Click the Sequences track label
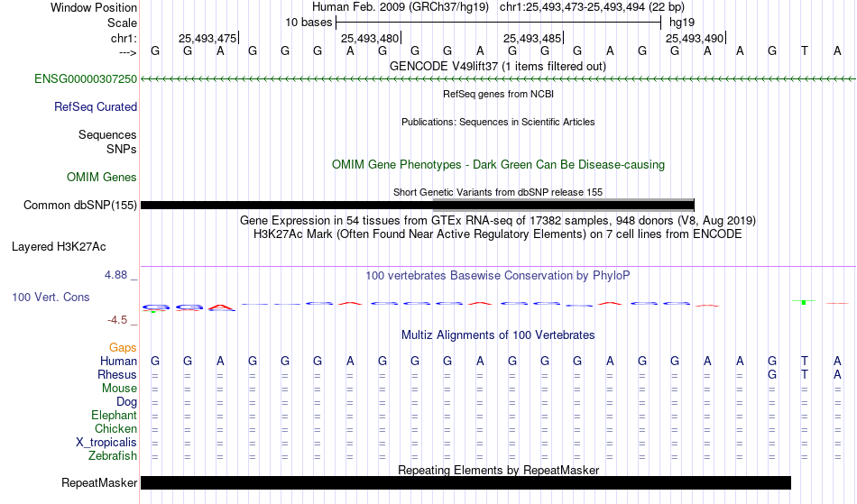 point(107,134)
